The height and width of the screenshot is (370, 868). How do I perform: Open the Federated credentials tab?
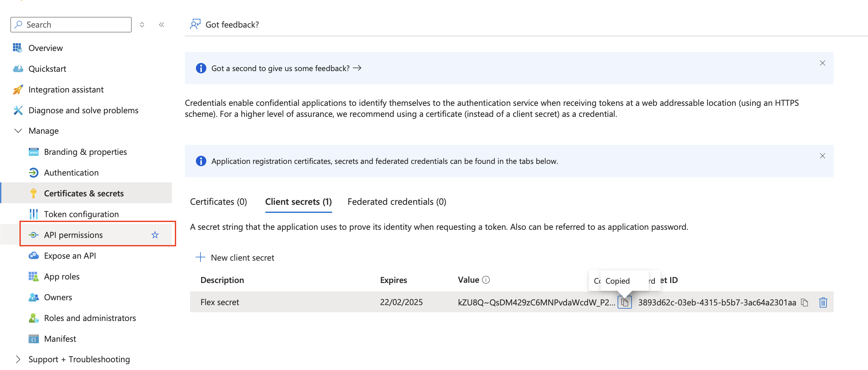pyautogui.click(x=397, y=201)
